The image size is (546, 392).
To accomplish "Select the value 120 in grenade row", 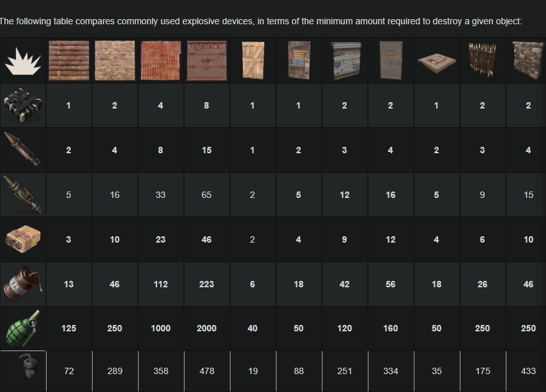I will click(344, 328).
